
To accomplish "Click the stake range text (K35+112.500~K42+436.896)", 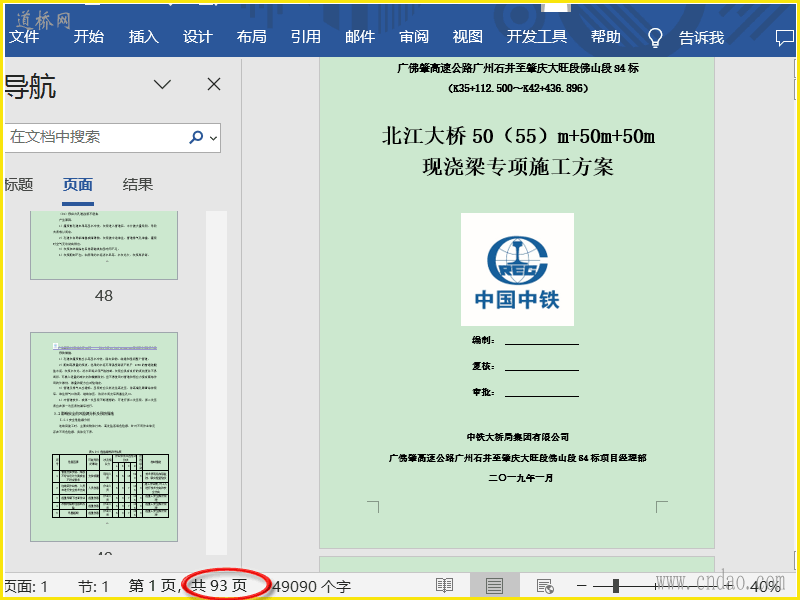I will point(518,88).
